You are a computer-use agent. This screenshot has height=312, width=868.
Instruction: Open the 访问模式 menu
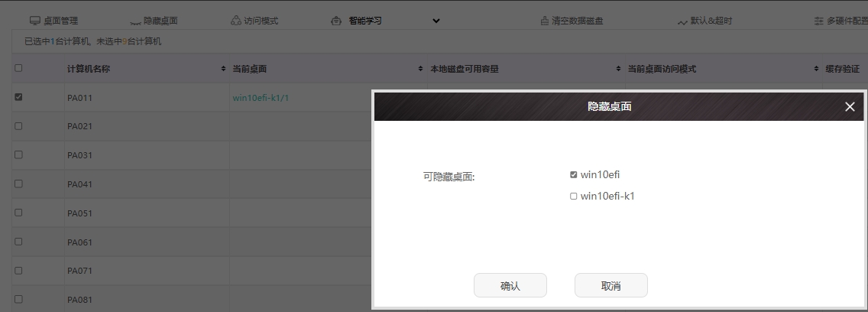[261, 21]
